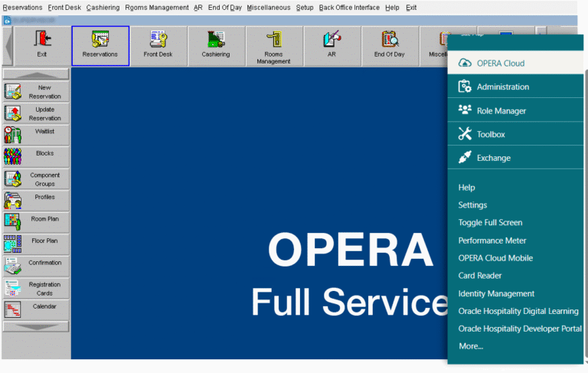Open the OPERA Cloud Mobile link

tap(495, 258)
